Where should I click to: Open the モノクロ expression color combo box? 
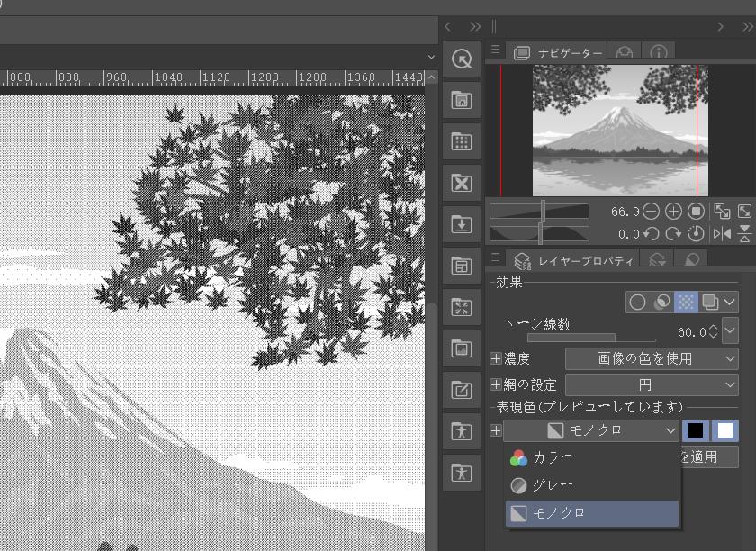tap(591, 430)
